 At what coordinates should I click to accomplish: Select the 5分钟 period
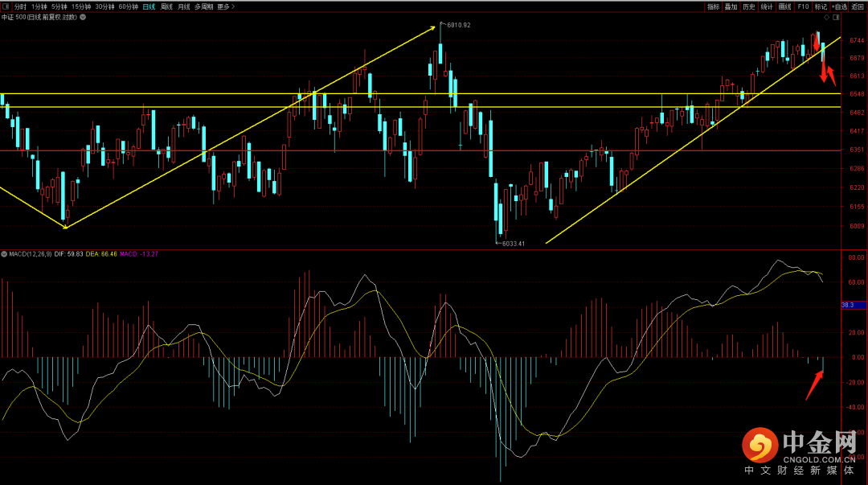59,6
